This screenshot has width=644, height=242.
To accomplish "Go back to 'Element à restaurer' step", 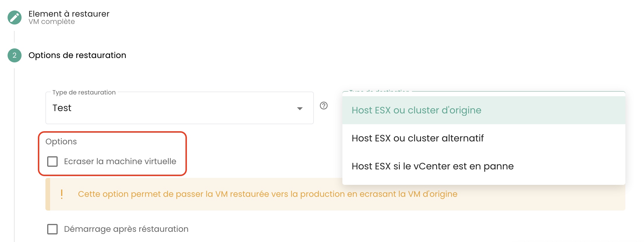I will coord(69,14).
